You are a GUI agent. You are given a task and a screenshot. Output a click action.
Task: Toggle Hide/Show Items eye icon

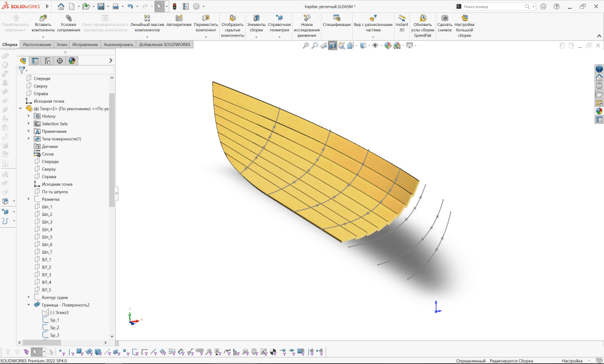[x=375, y=45]
